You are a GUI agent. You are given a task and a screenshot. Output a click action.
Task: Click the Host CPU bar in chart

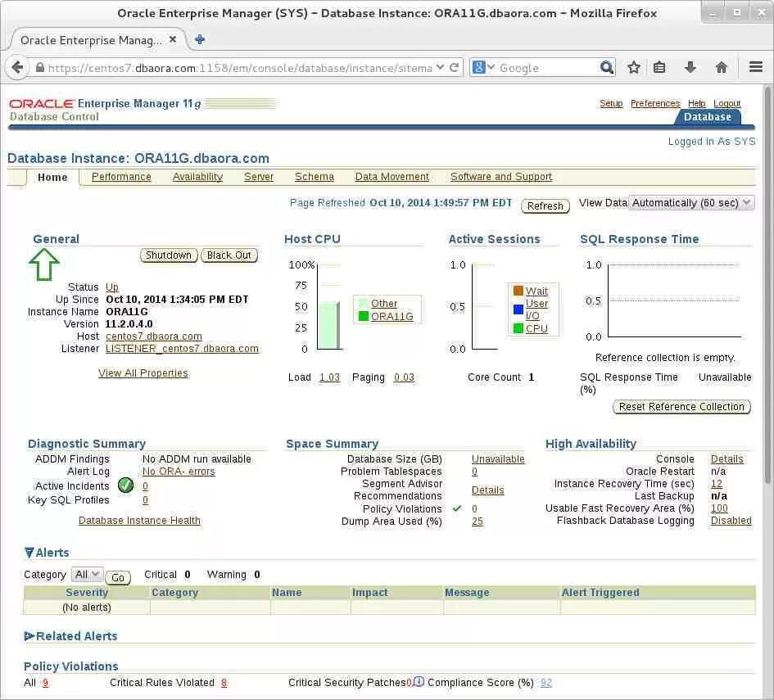pos(328,325)
